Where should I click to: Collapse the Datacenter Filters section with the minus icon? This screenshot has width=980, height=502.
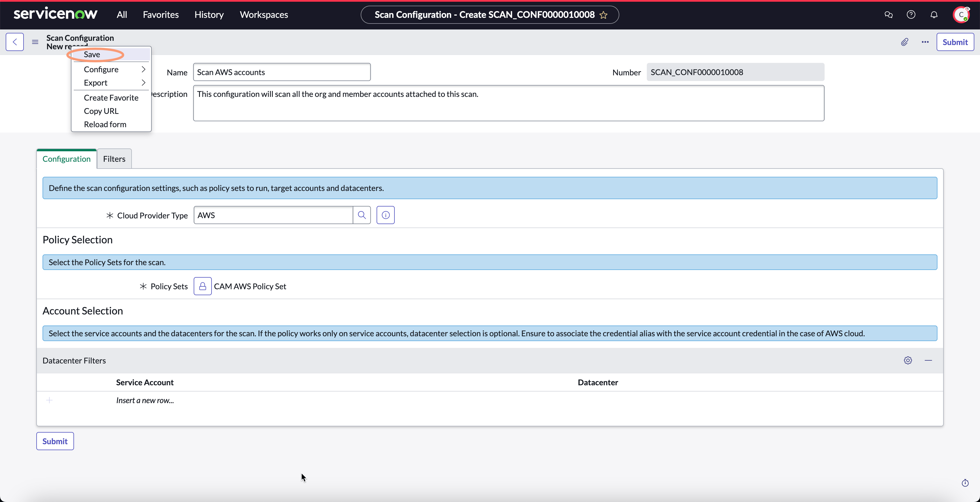928,360
